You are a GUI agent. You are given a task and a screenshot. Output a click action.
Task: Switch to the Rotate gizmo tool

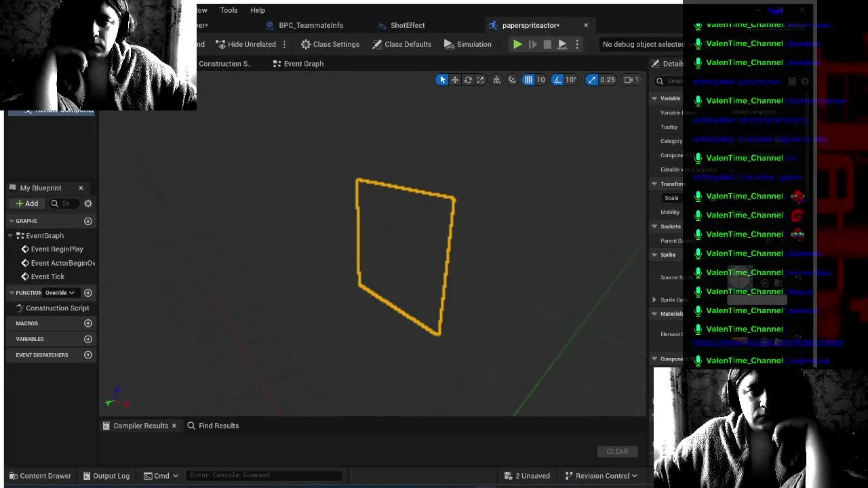click(468, 80)
